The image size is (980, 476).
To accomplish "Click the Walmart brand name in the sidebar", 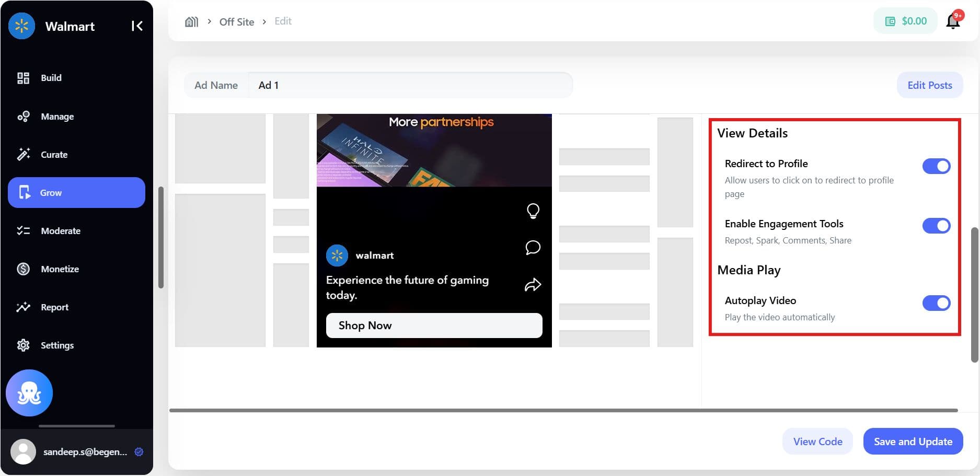I will pyautogui.click(x=70, y=26).
